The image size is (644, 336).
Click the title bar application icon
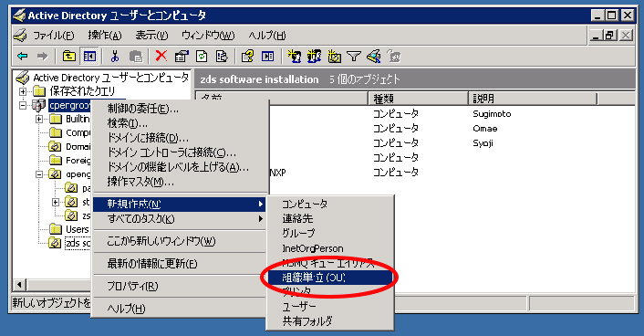click(19, 16)
